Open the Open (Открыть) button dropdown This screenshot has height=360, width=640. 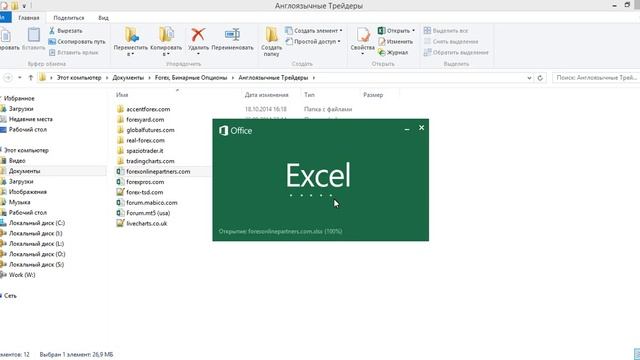click(413, 31)
